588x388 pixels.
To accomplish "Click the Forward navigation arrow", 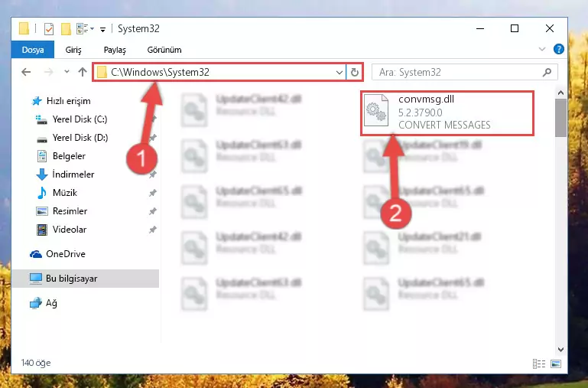I will click(48, 72).
